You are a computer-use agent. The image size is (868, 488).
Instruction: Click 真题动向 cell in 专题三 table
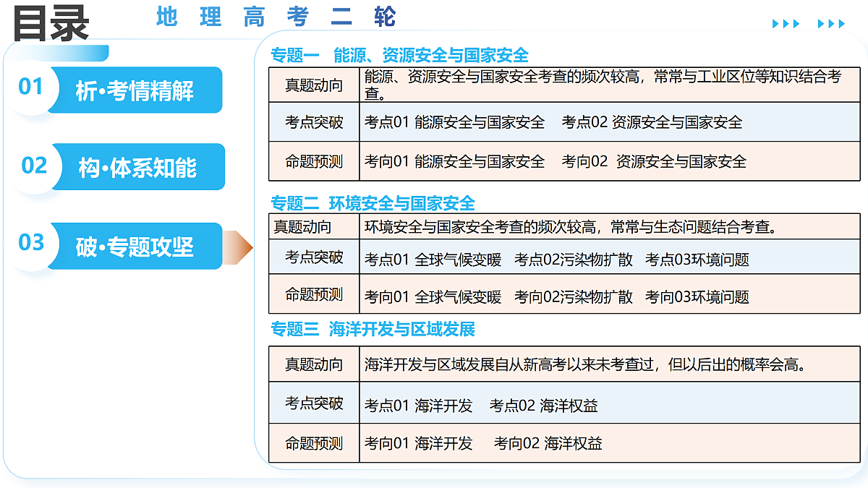coord(314,364)
